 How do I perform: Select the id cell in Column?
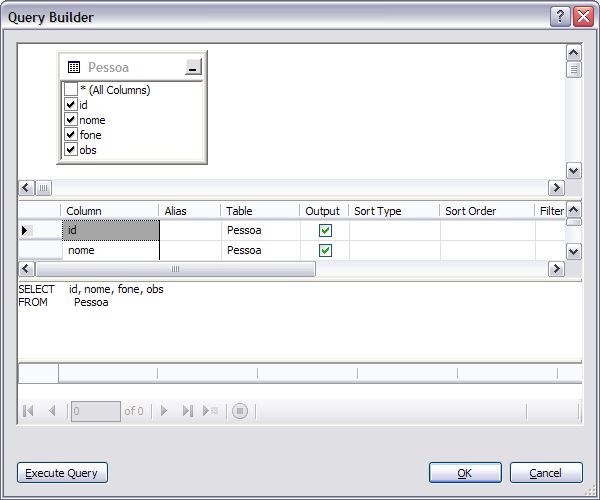(x=111, y=230)
